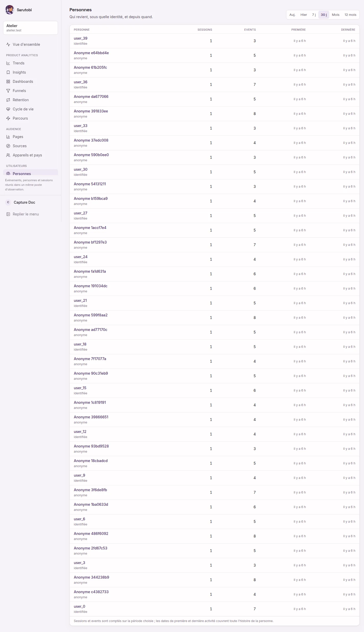
Task: Open the Insights bookmark icon
Action: 8,72
